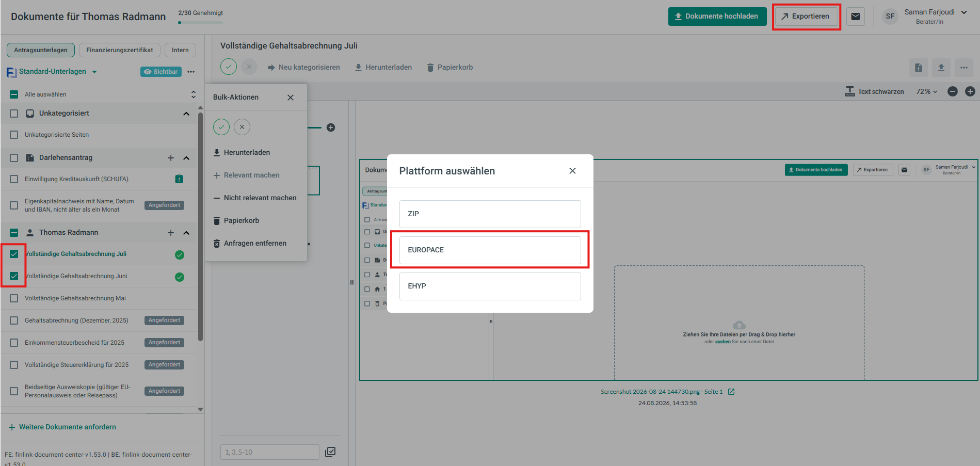Choose Herunterladen in Bulk-Aktionen menu
This screenshot has height=466, width=980.
242,152
